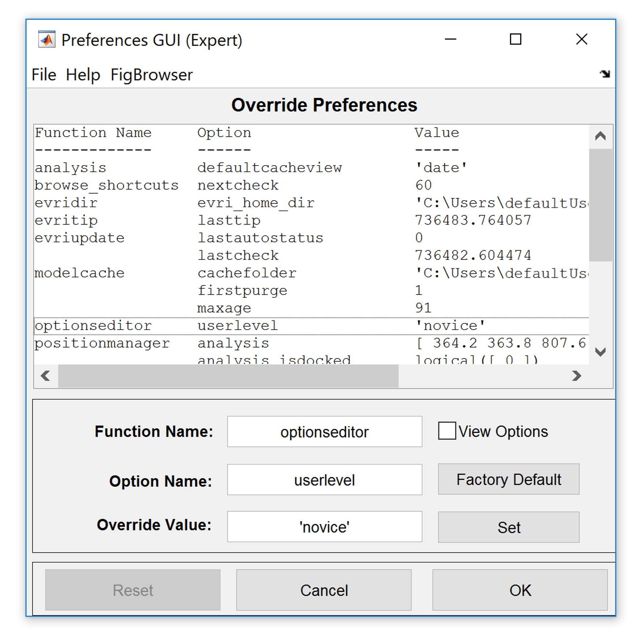This screenshot has height=644, width=644.
Task: Click the scroll left arrow below the list
Action: [x=46, y=376]
